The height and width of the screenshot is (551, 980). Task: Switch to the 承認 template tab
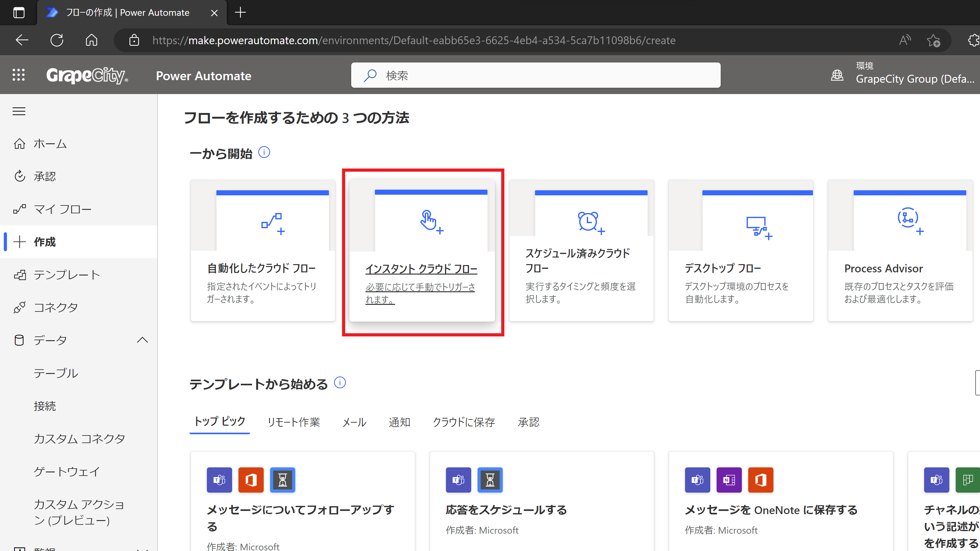point(528,422)
